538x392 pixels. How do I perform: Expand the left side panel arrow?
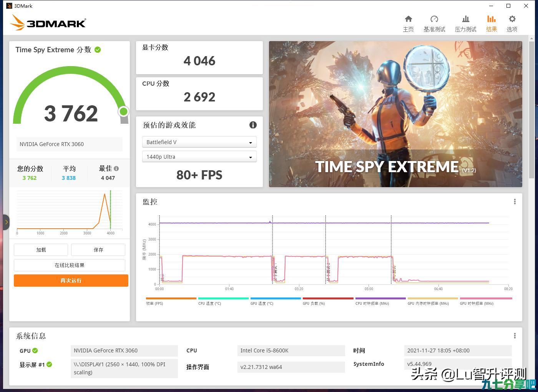[6, 222]
